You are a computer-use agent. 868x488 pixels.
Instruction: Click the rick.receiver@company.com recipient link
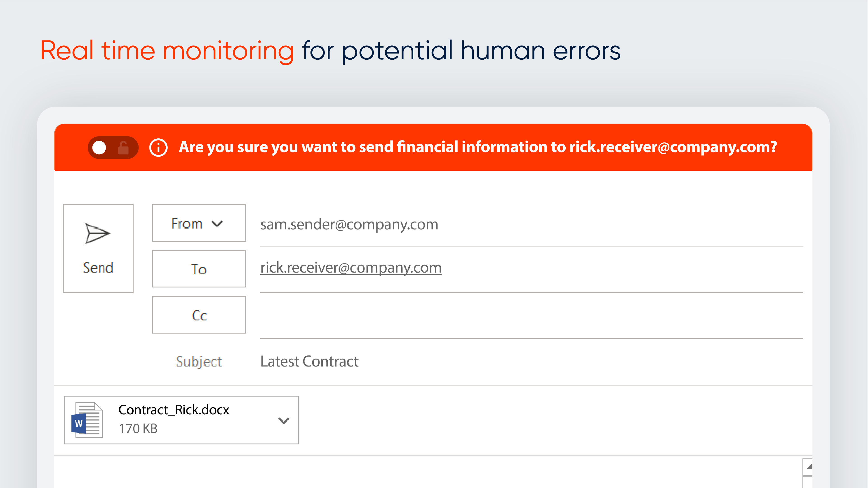pyautogui.click(x=351, y=268)
